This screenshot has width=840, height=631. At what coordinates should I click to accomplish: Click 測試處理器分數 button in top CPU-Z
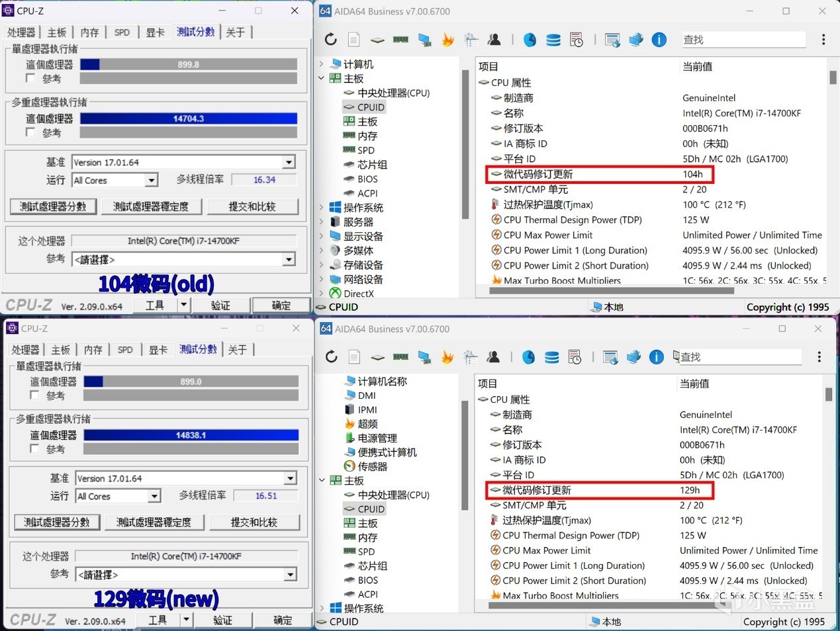[53, 206]
